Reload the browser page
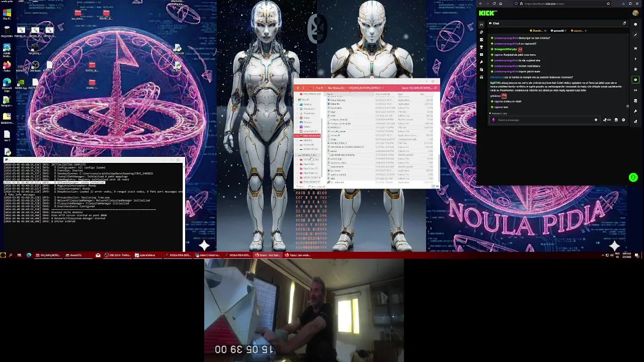Viewport: 644px width, 362px height. [494, 4]
